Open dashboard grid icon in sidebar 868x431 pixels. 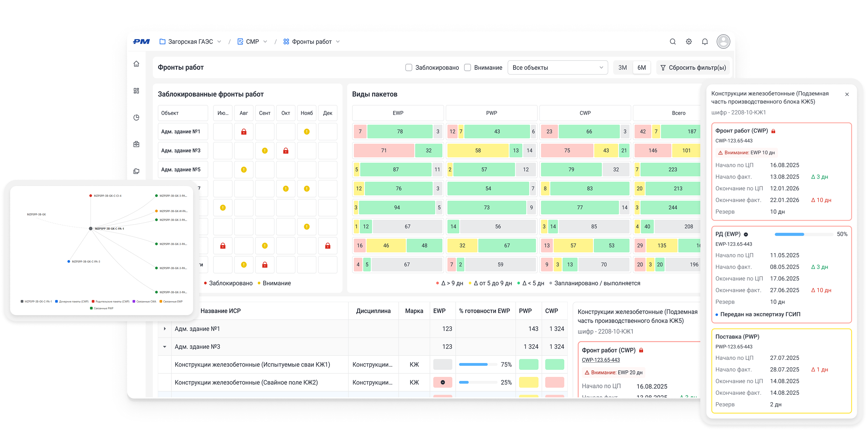[x=136, y=91]
